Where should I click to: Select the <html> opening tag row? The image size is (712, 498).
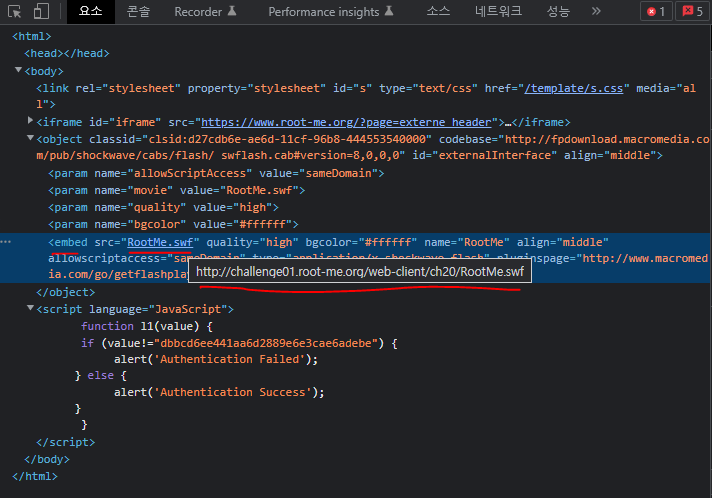(32, 36)
